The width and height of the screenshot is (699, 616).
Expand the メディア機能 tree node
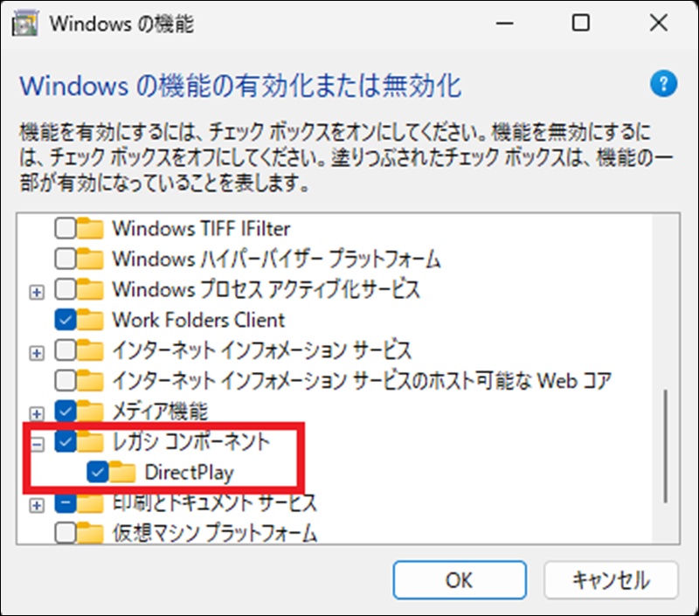click(x=37, y=412)
